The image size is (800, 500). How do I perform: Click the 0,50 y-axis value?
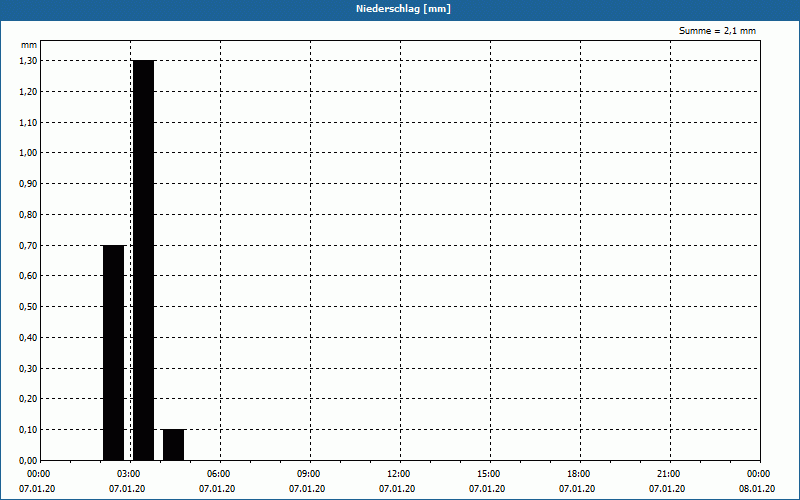(28, 307)
